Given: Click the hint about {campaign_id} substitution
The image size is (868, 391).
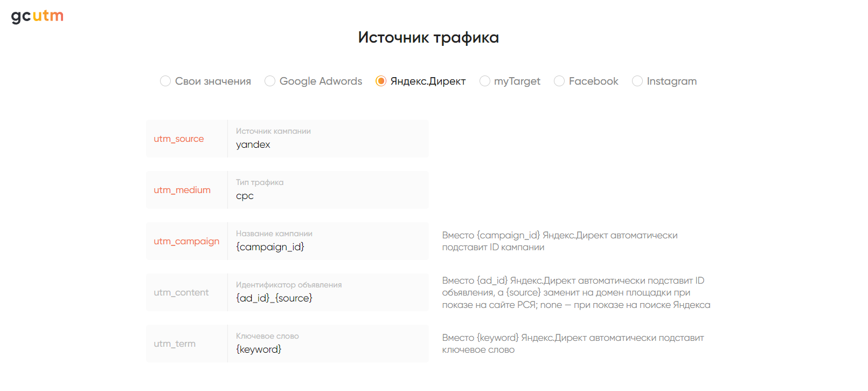Looking at the screenshot, I should [560, 241].
